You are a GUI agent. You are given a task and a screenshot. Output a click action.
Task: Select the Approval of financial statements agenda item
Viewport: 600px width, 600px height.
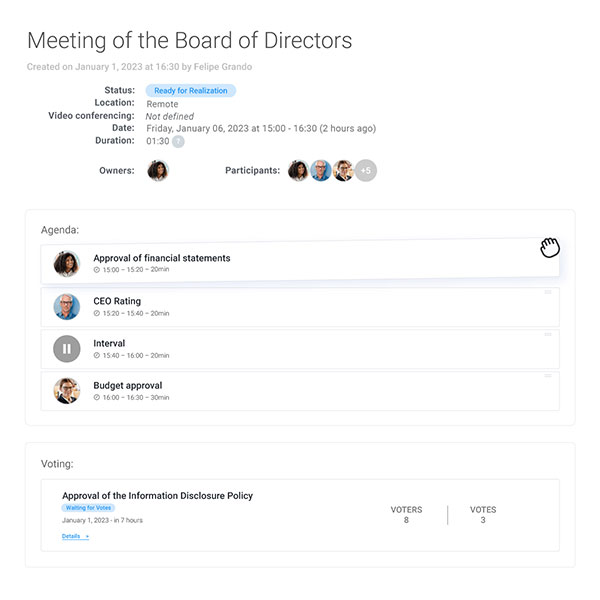(x=300, y=263)
